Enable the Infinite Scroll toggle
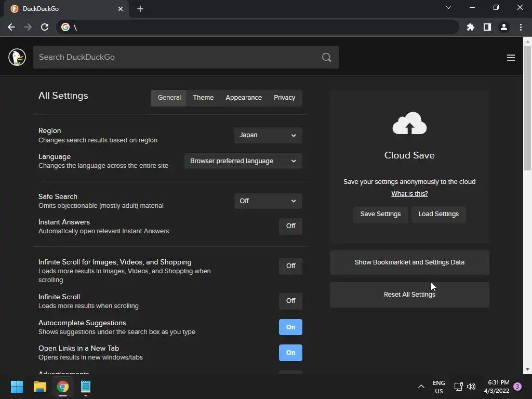532x399 pixels. pos(290,301)
